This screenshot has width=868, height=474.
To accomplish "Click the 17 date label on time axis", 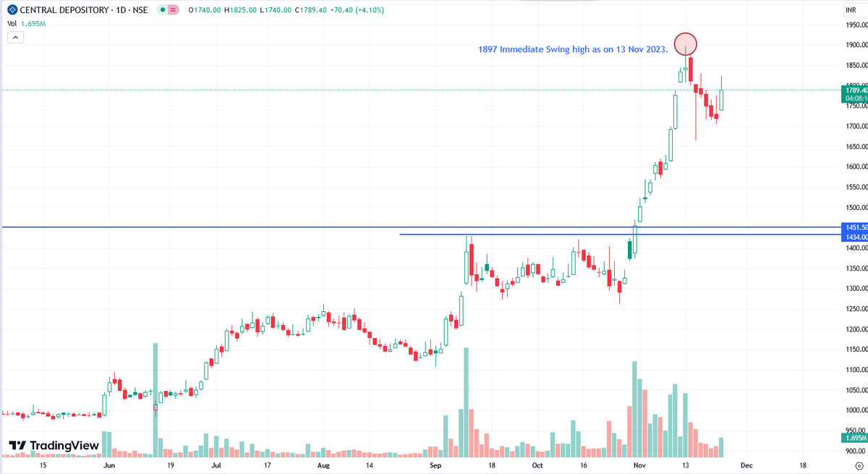I will coord(267,466).
